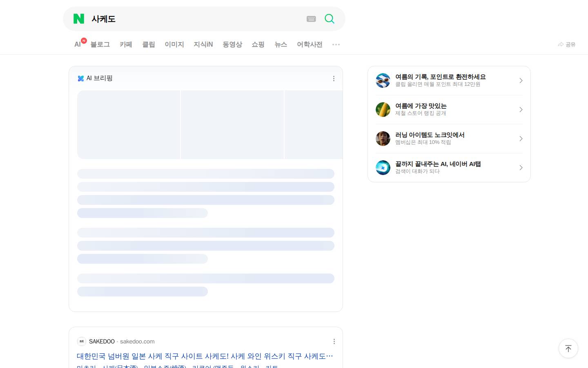Select the 이미지 tab
588x368 pixels.
174,44
